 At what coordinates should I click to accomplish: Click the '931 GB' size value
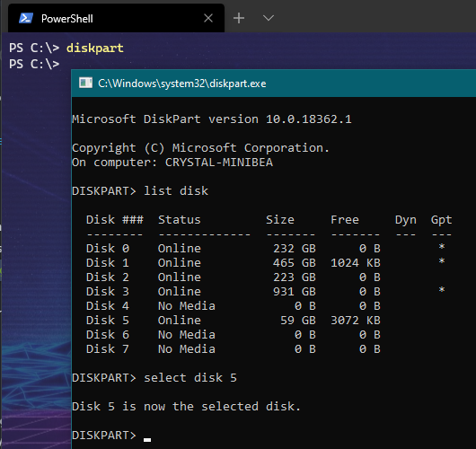tap(295, 292)
